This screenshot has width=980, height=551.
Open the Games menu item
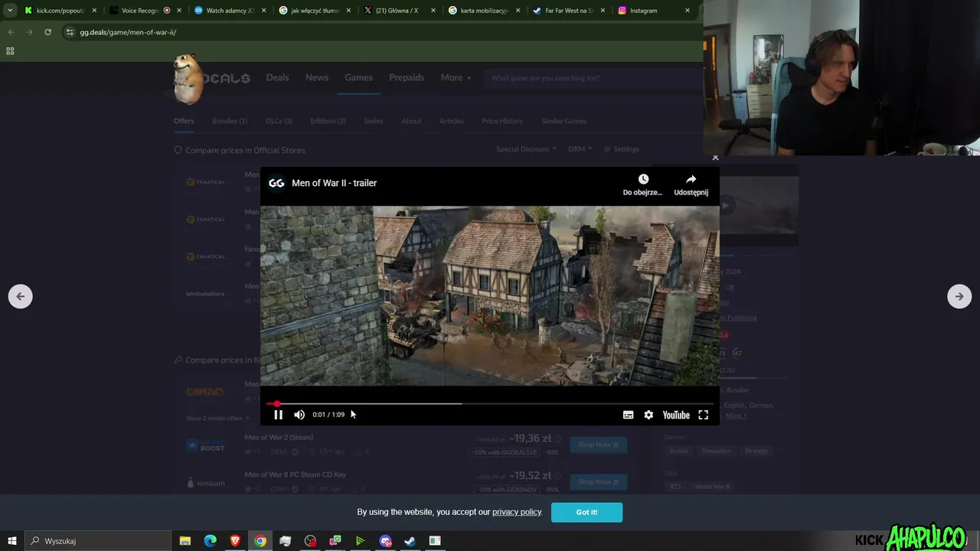point(358,77)
